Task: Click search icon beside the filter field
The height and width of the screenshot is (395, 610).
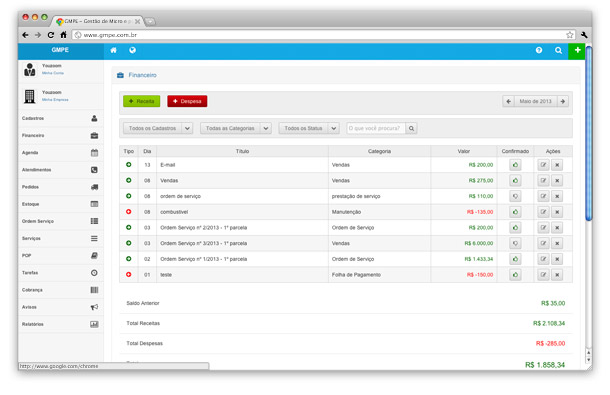Action: pyautogui.click(x=411, y=128)
